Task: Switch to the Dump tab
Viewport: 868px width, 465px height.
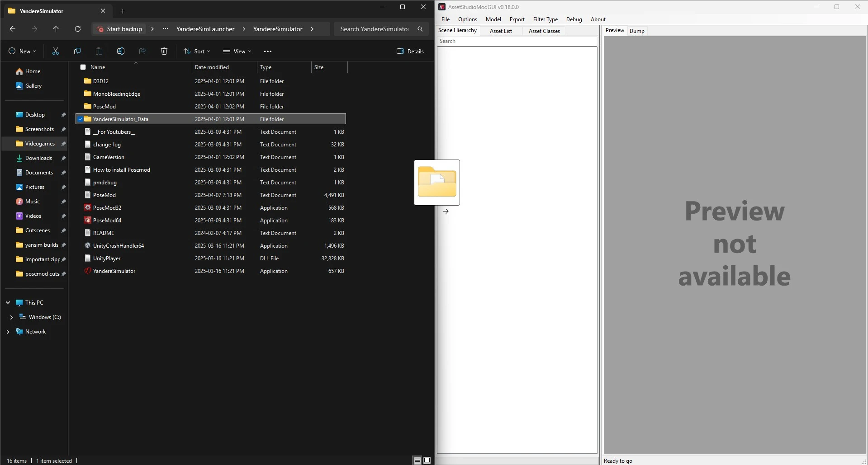Action: tap(637, 31)
